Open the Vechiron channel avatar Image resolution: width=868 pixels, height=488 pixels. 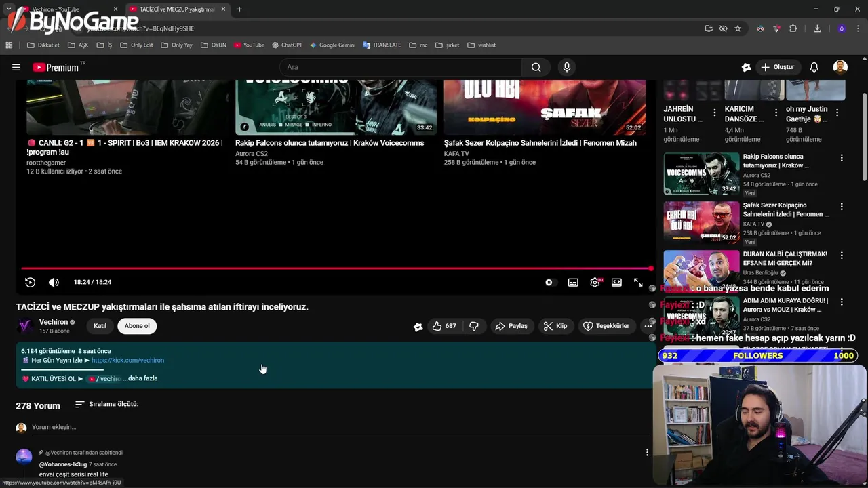pos(25,326)
